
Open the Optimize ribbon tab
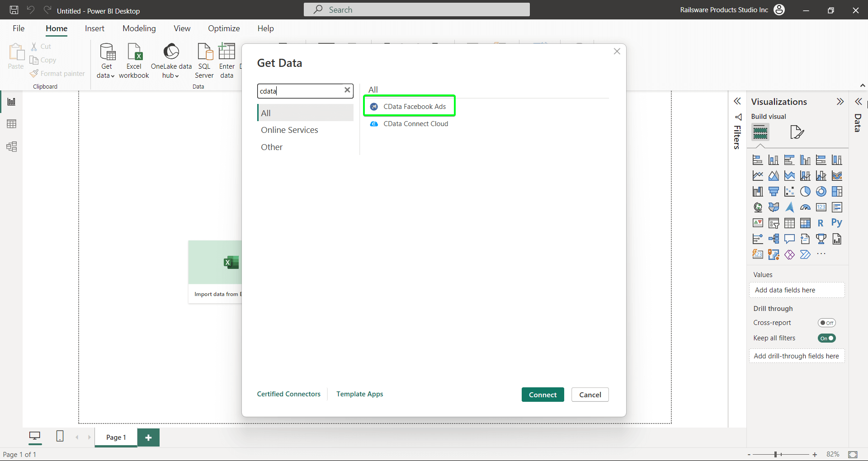pyautogui.click(x=224, y=28)
